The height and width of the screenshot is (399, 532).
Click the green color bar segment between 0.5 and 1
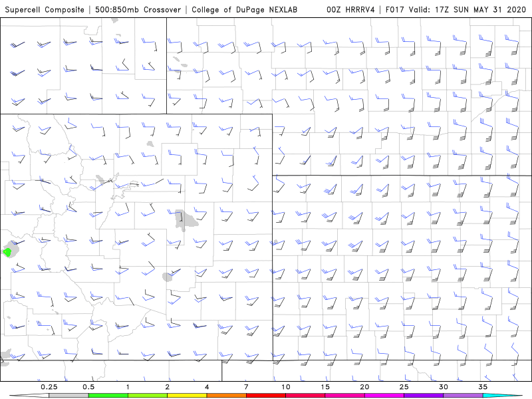[108, 396]
